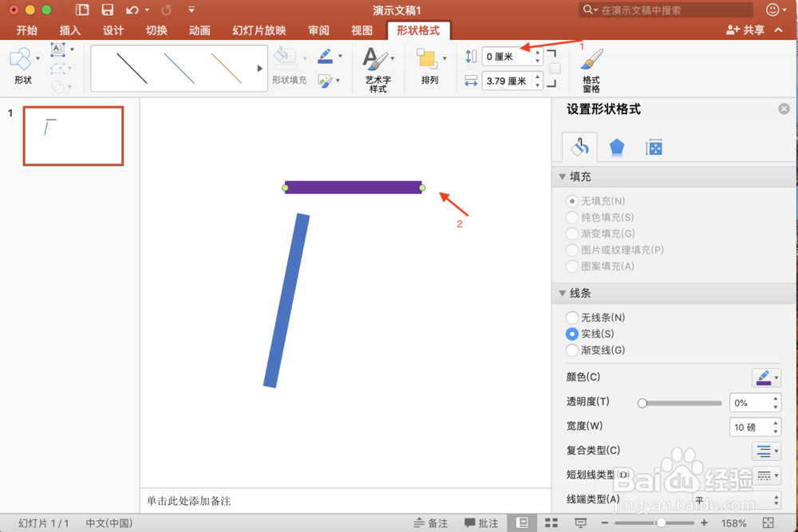Click the fit slide to window icon
The width and height of the screenshot is (798, 532).
pos(768,523)
